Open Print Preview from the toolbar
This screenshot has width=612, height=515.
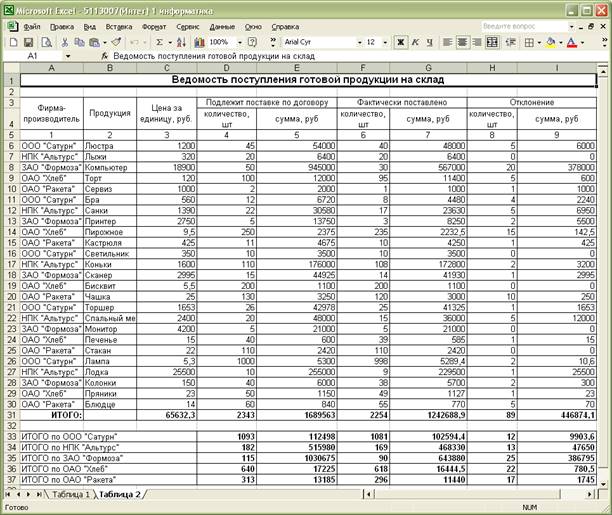(47, 42)
